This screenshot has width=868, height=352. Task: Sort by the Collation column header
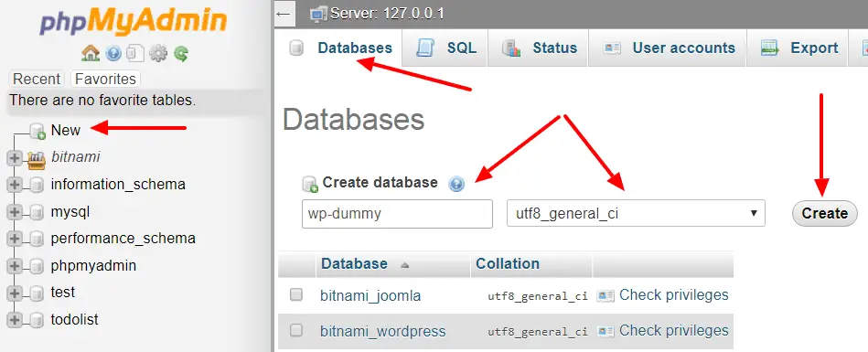[x=508, y=264]
